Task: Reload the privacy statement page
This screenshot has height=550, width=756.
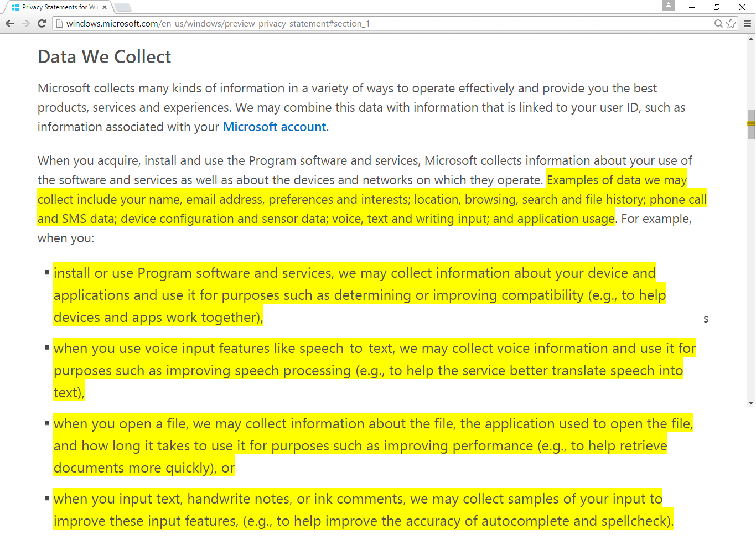Action: coord(42,23)
